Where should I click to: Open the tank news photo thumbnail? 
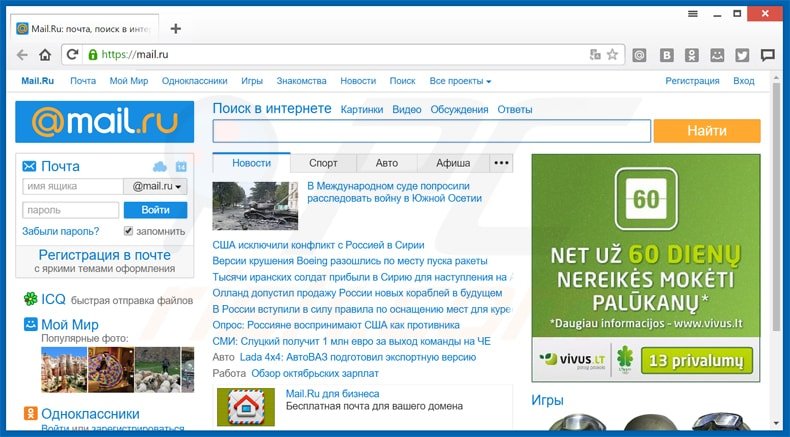pos(255,206)
